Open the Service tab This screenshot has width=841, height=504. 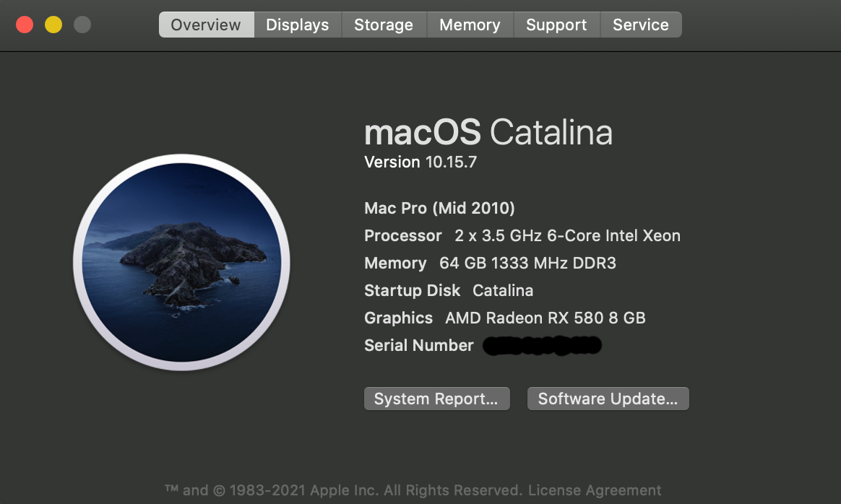click(640, 25)
